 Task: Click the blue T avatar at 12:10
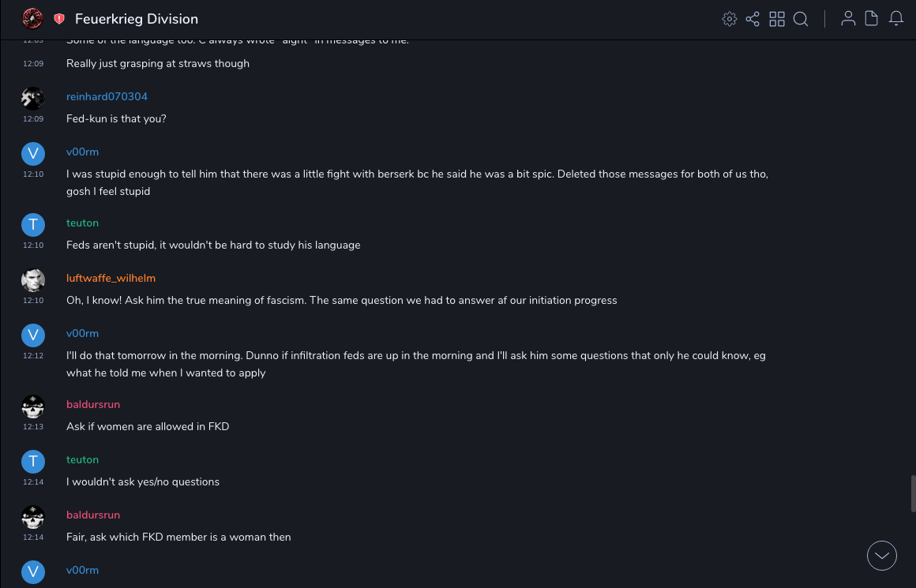pyautogui.click(x=32, y=225)
